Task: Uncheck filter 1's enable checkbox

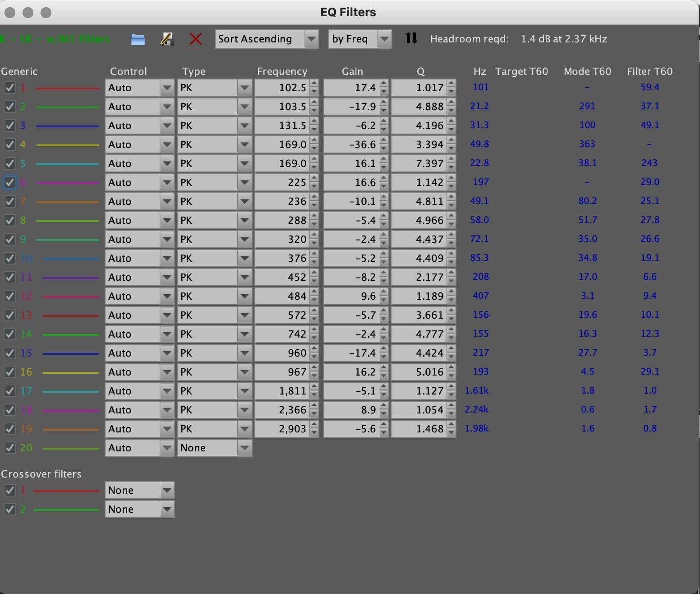Action: click(10, 88)
